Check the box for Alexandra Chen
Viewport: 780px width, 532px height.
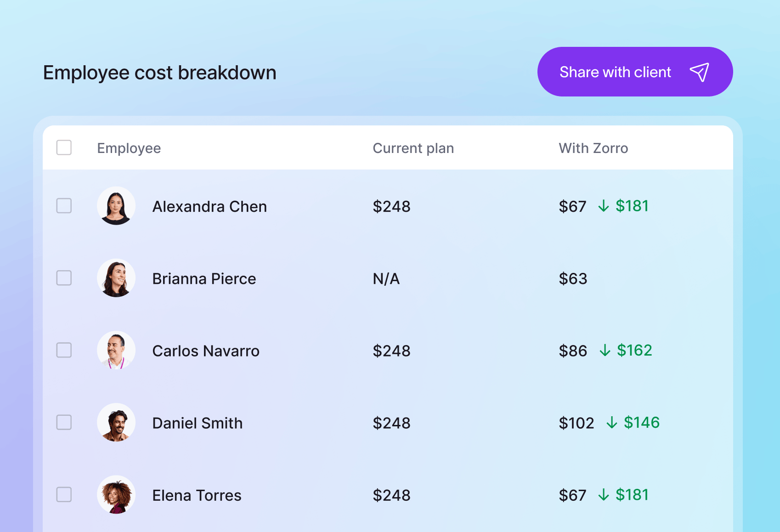coord(64,206)
